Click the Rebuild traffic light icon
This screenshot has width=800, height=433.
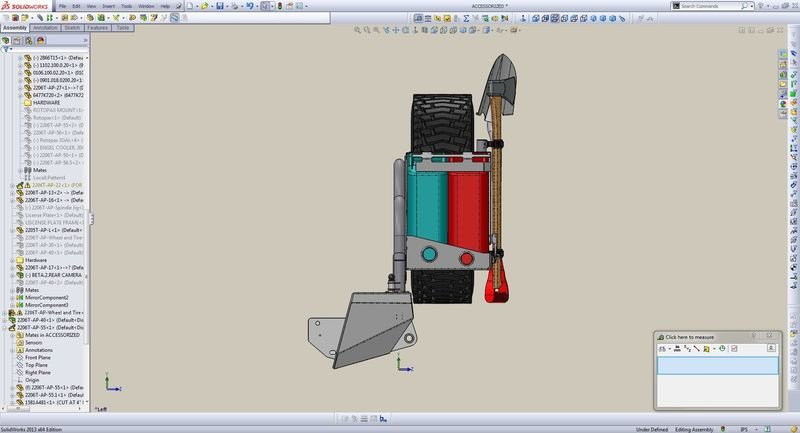(280, 6)
